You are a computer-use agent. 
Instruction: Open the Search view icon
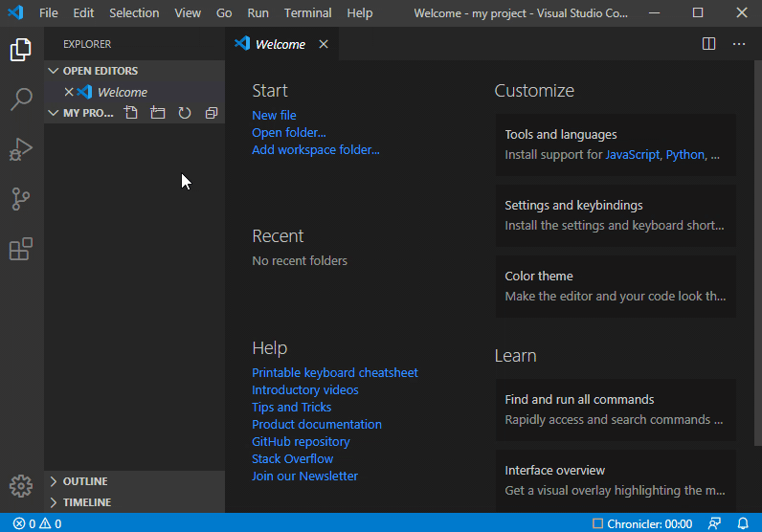click(21, 100)
